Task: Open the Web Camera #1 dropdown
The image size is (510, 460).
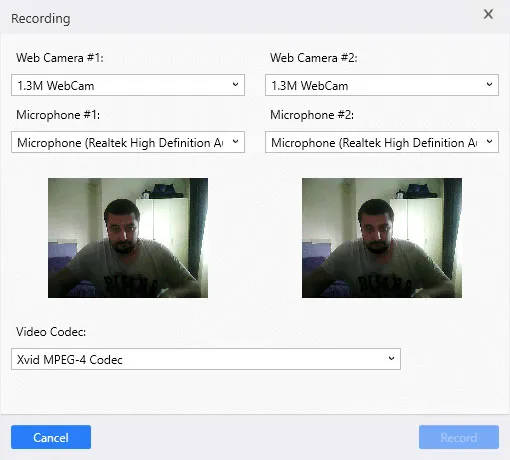Action: pyautogui.click(x=128, y=85)
